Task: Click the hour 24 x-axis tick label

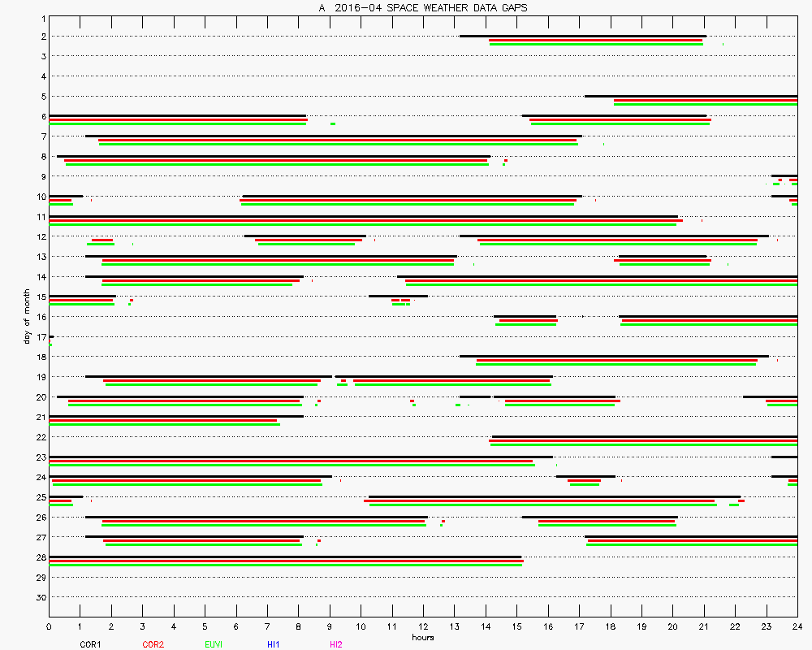Action: [797, 627]
